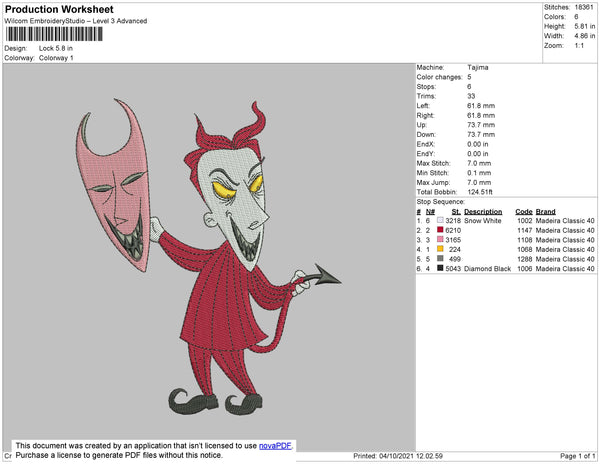
Task: Click the Trims value 33
Action: pyautogui.click(x=471, y=96)
